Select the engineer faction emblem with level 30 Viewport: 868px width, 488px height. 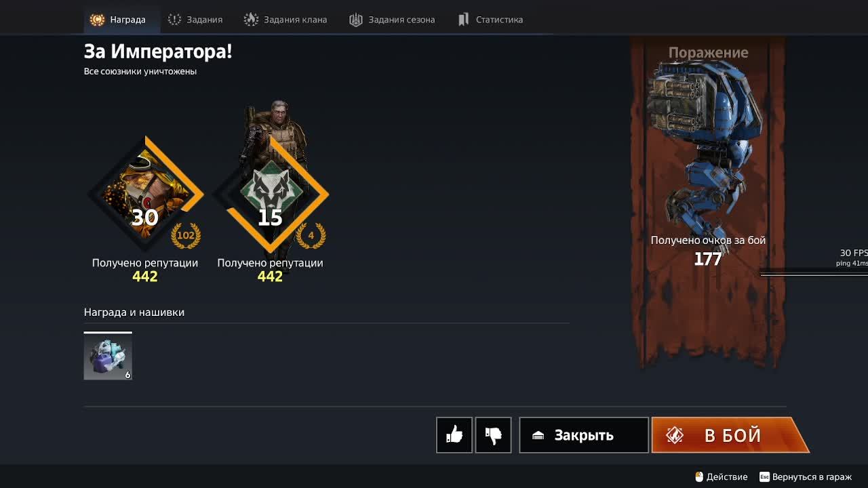[145, 195]
